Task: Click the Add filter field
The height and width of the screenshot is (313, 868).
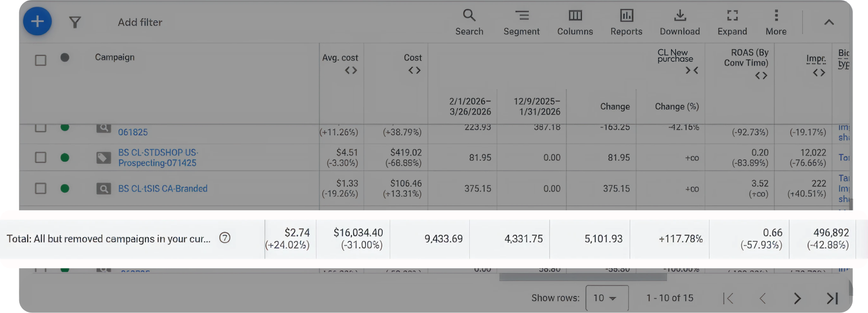Action: 140,22
